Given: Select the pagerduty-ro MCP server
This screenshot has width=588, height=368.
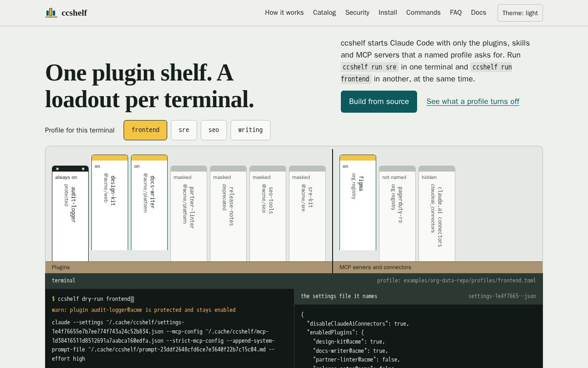Looking at the screenshot, I should (397, 213).
